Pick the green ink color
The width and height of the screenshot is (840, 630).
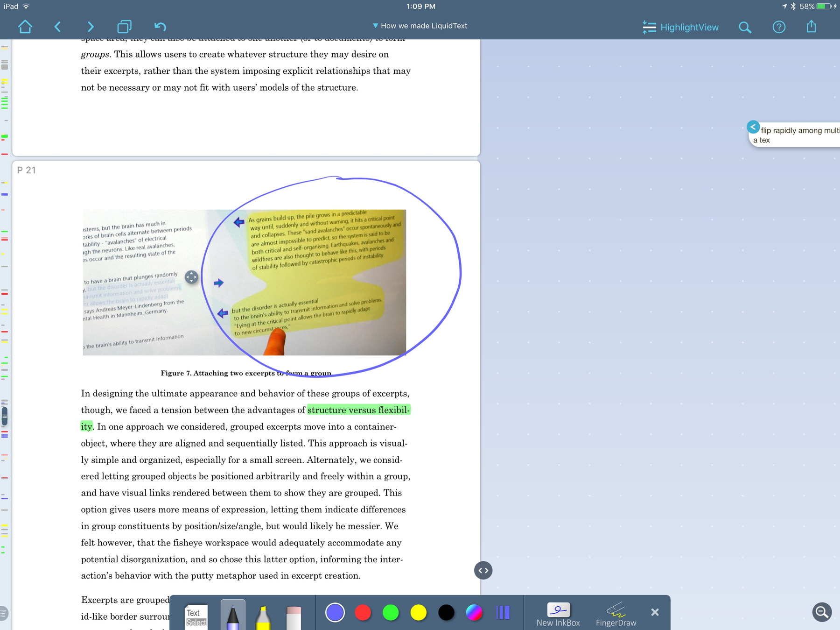pos(391,613)
